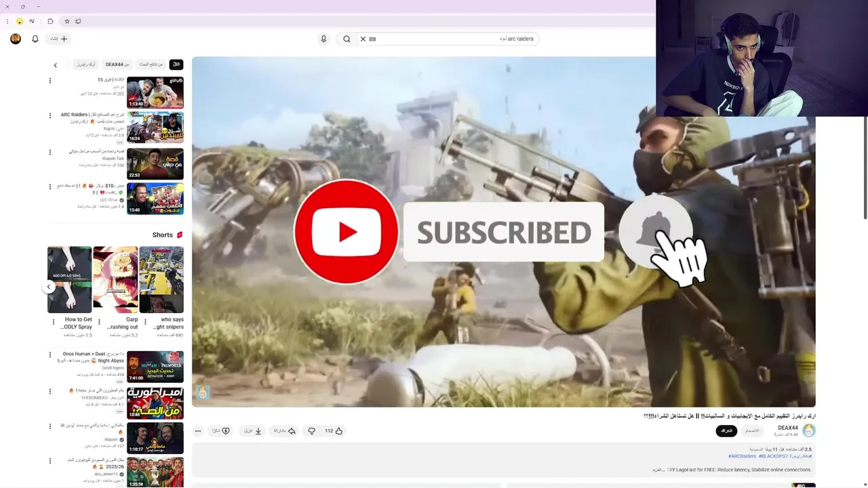Click the Share arrow button

click(x=285, y=430)
